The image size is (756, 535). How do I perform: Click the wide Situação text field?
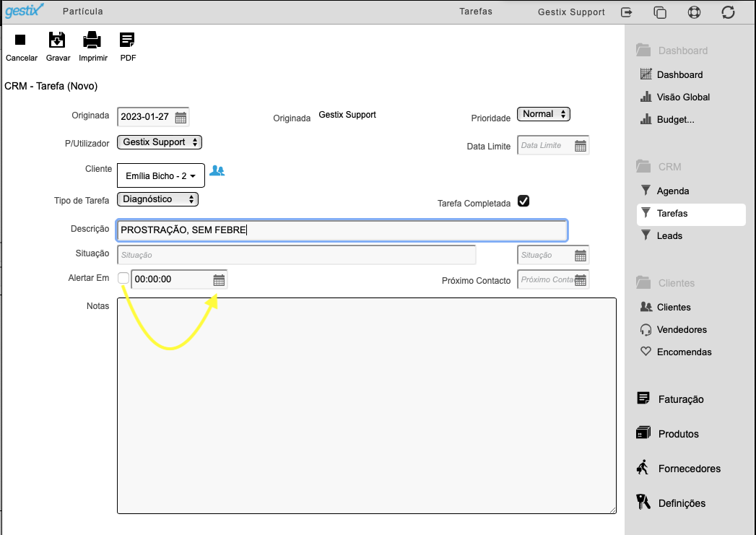click(x=296, y=255)
